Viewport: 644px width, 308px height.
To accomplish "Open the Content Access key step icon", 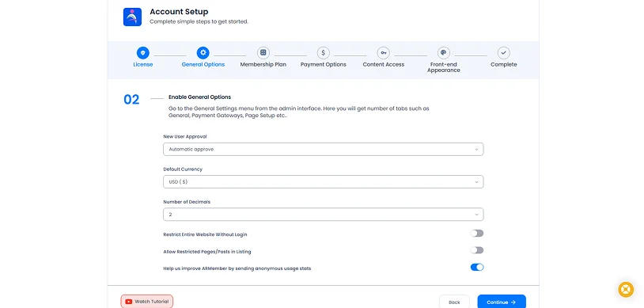I will click(x=383, y=52).
